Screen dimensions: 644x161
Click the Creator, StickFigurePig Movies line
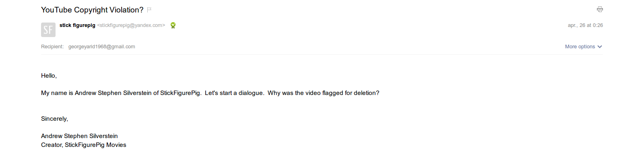(x=83, y=145)
